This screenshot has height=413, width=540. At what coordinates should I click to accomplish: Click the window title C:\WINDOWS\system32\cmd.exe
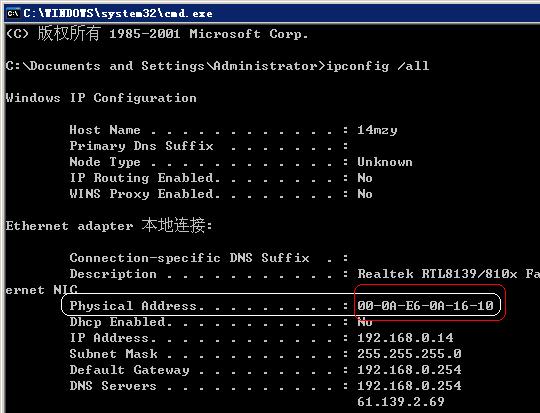[x=118, y=13]
